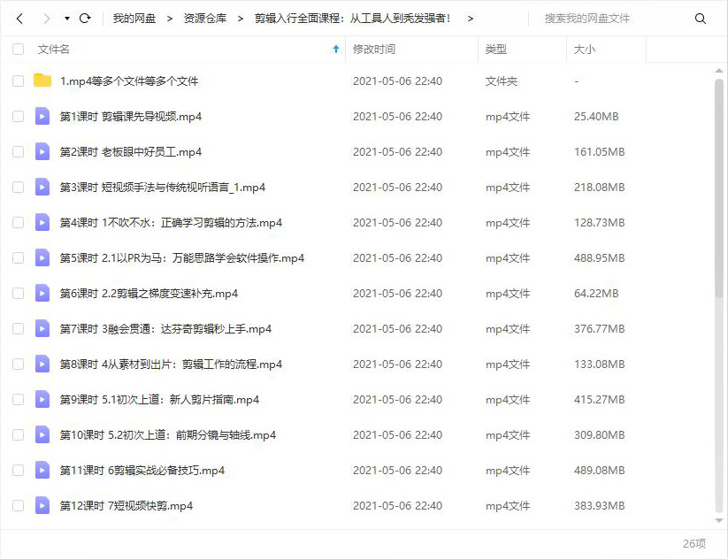Click the 26项 item count
Viewport: 728px width, 560px height.
694,543
